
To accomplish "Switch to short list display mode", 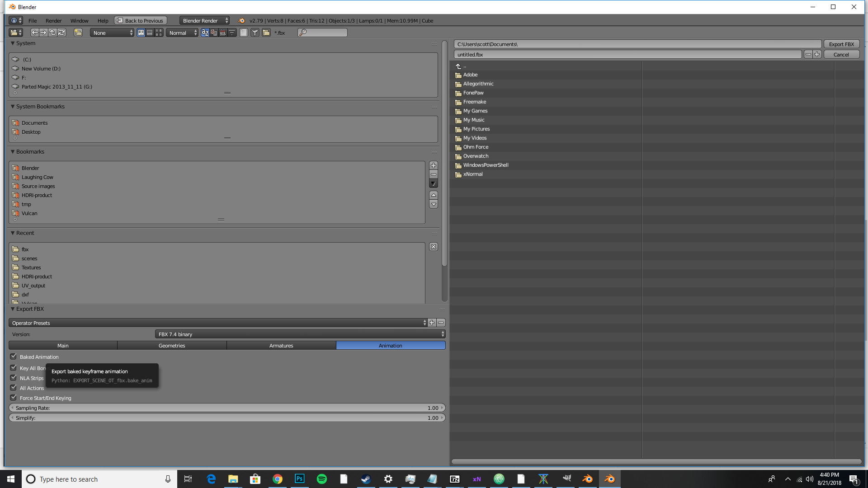I will click(x=141, y=33).
